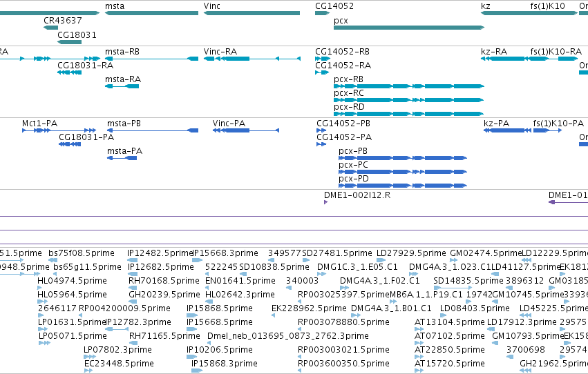Open the CG14052-RA transcript label

343,66
